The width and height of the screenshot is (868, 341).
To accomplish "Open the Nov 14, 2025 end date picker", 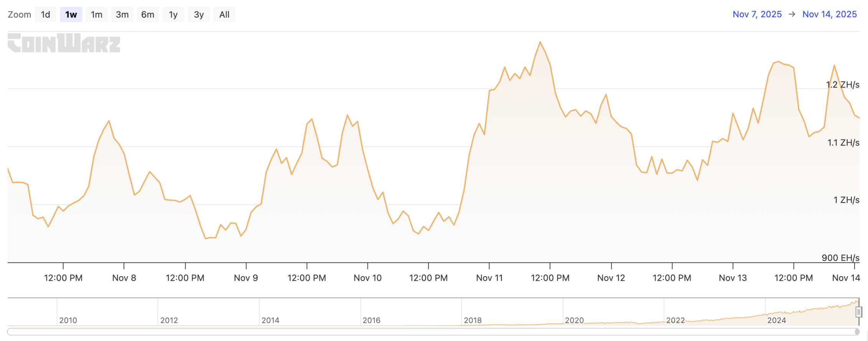I will click(x=829, y=14).
